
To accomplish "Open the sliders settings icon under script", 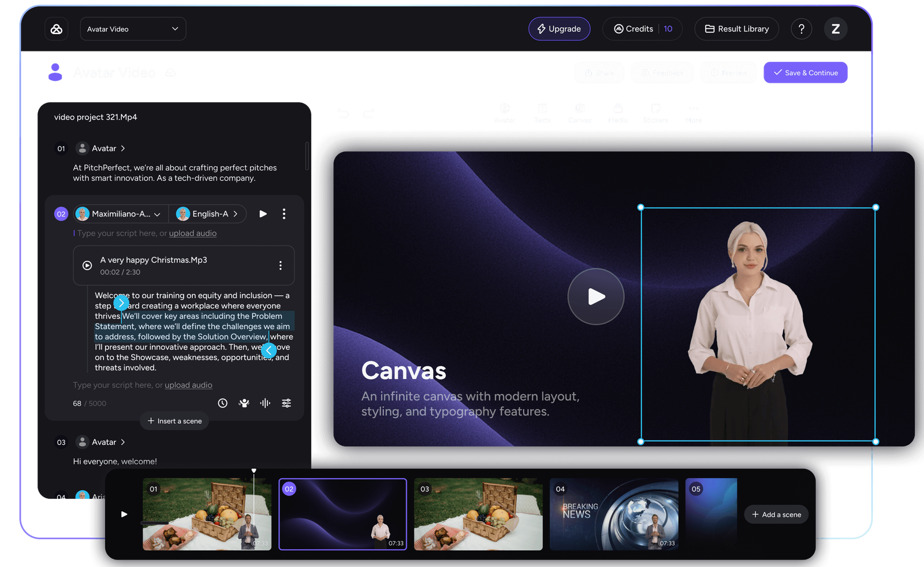I will pyautogui.click(x=286, y=403).
